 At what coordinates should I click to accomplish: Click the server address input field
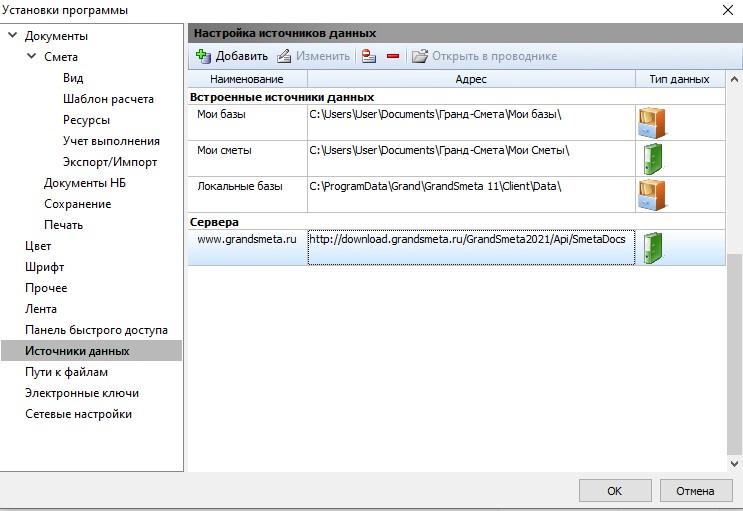(471, 248)
